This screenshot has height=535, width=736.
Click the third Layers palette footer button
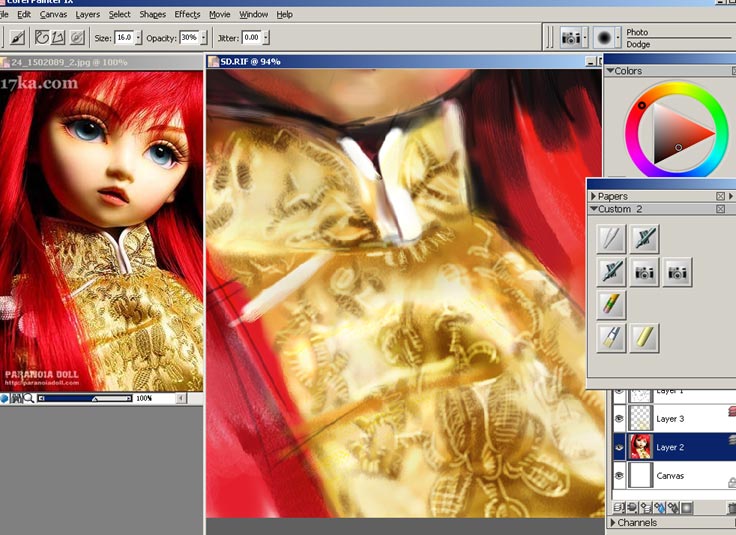pos(646,507)
